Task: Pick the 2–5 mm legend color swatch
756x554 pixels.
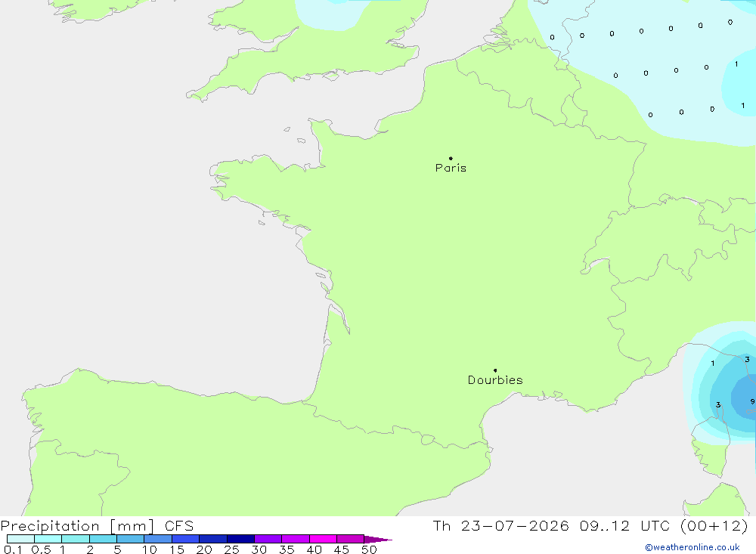Action: coord(103,539)
